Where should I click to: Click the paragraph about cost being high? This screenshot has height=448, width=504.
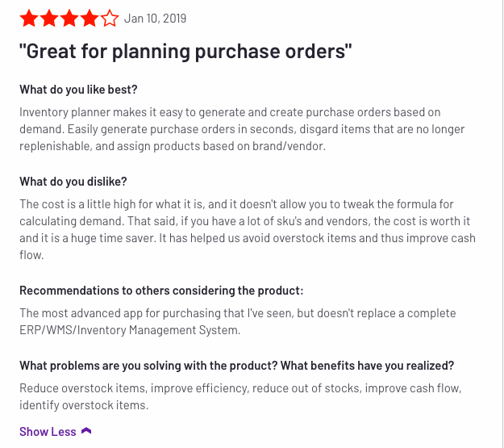tap(248, 229)
